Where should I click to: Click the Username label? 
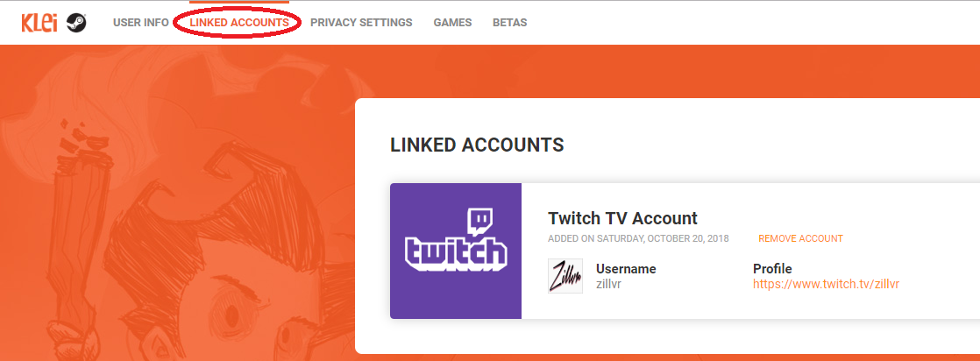click(x=626, y=269)
